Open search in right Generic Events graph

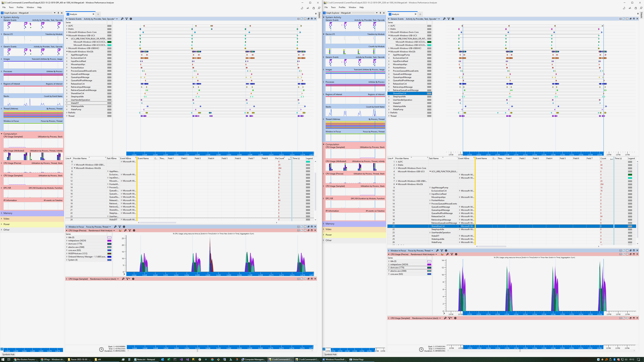(x=444, y=19)
